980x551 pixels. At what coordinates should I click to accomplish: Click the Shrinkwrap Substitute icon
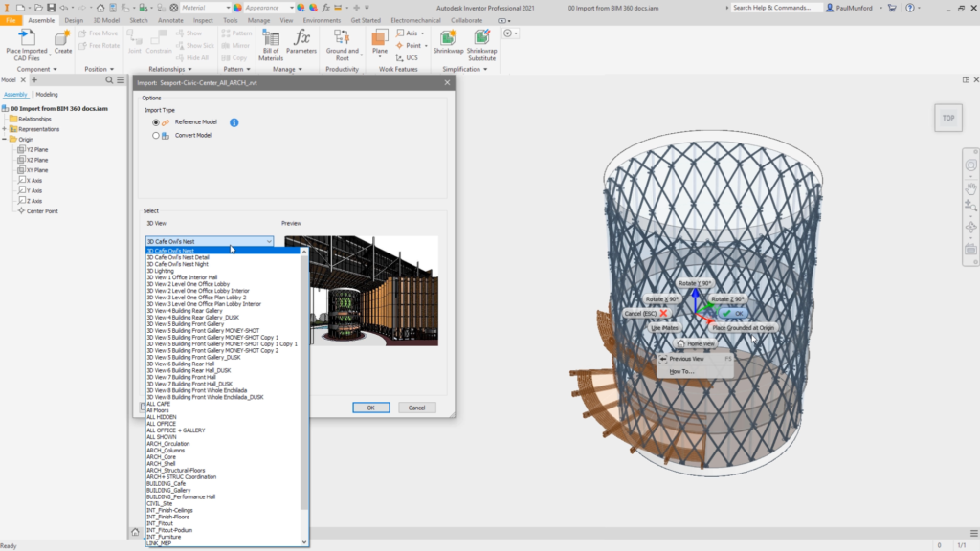coord(481,38)
